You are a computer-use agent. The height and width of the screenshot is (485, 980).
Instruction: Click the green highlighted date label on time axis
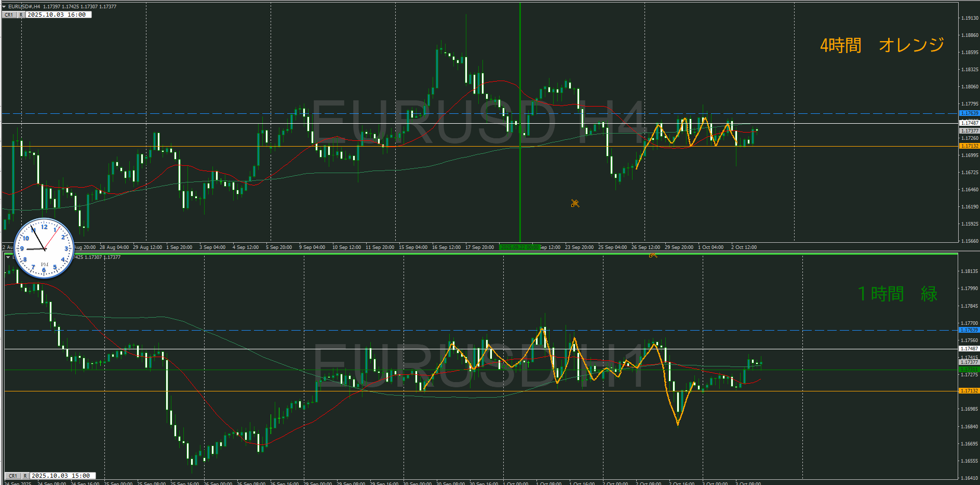tap(519, 247)
